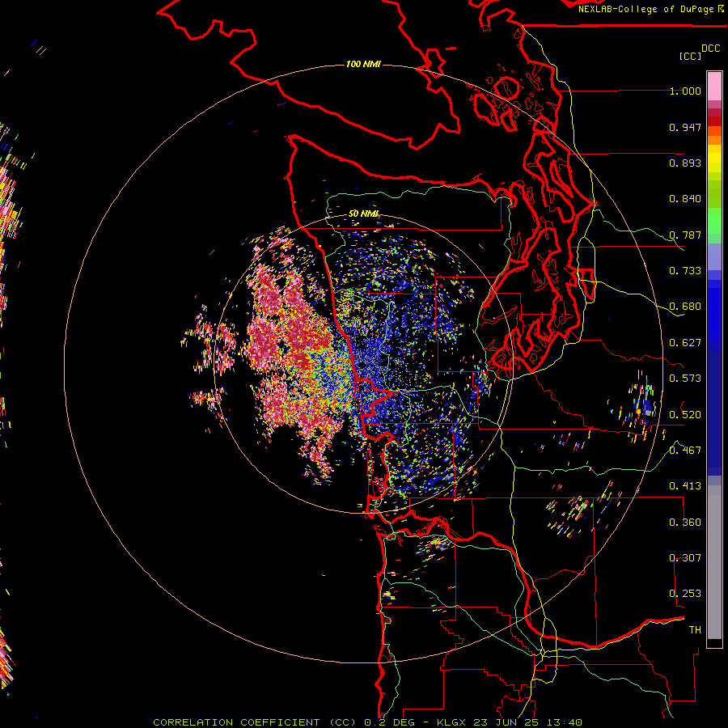Click the TH threshold legend label
This screenshot has width=728, height=728.
point(695,630)
